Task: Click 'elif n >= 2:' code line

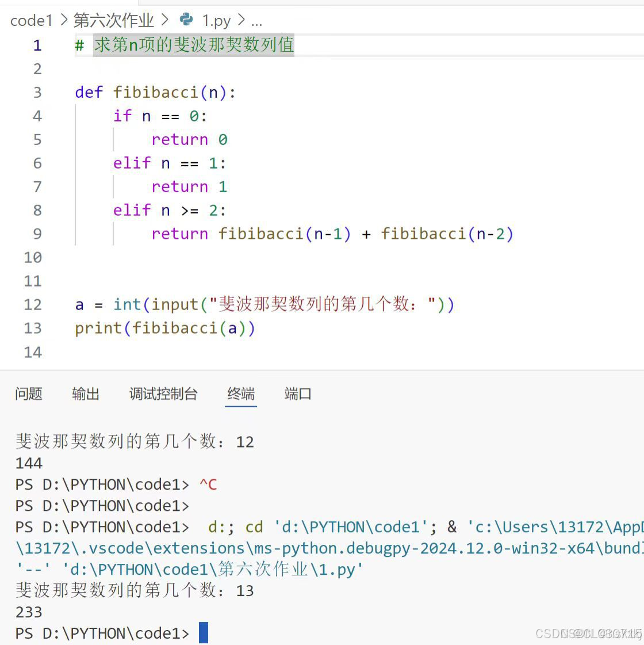Action: coord(170,210)
